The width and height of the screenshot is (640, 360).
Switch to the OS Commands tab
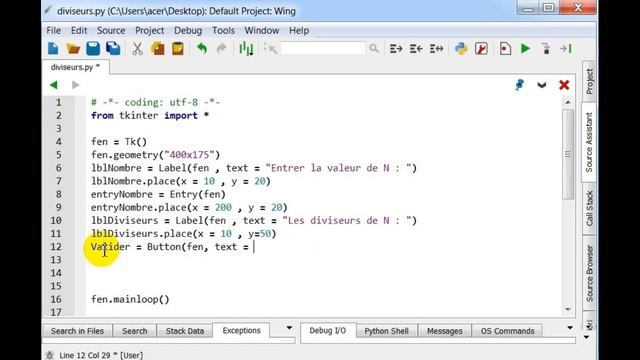[x=507, y=331]
